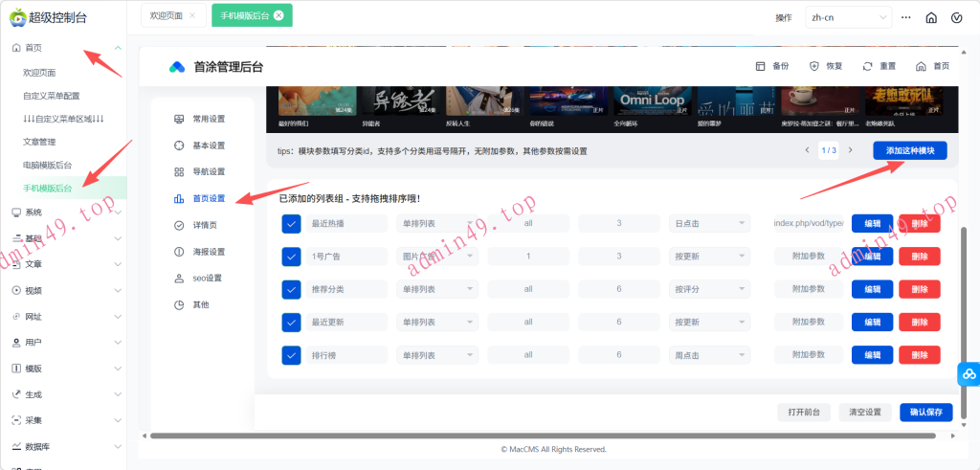Click the home icon in top-right header
Viewport: 980px width, 470px height.
point(931,17)
